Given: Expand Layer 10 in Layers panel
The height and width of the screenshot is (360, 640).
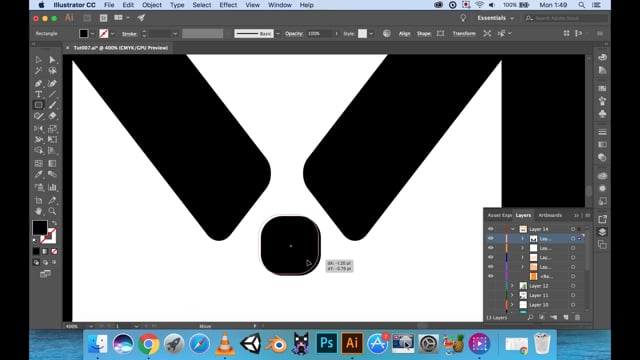Looking at the screenshot, I should pyautogui.click(x=512, y=305).
